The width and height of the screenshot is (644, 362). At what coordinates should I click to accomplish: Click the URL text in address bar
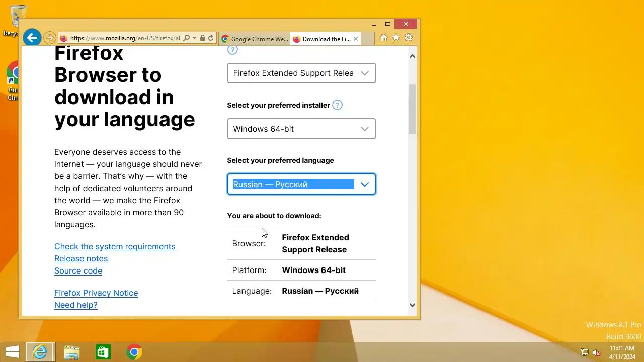click(x=125, y=38)
